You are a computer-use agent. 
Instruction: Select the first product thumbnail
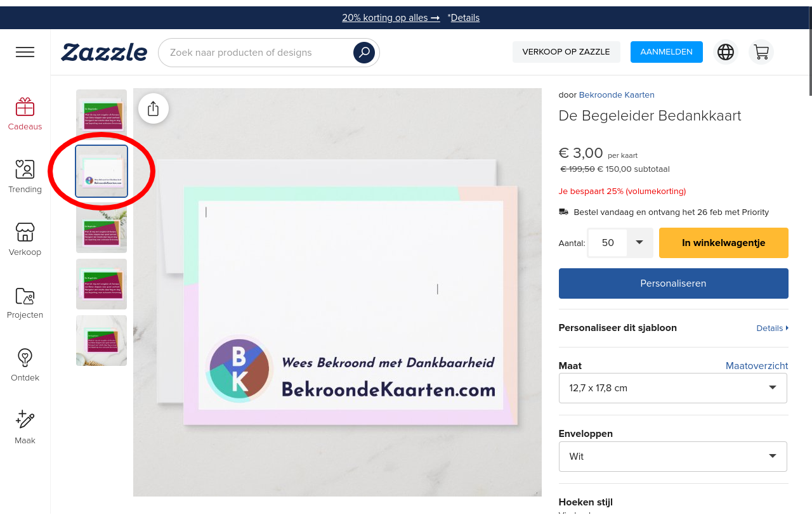(101, 114)
